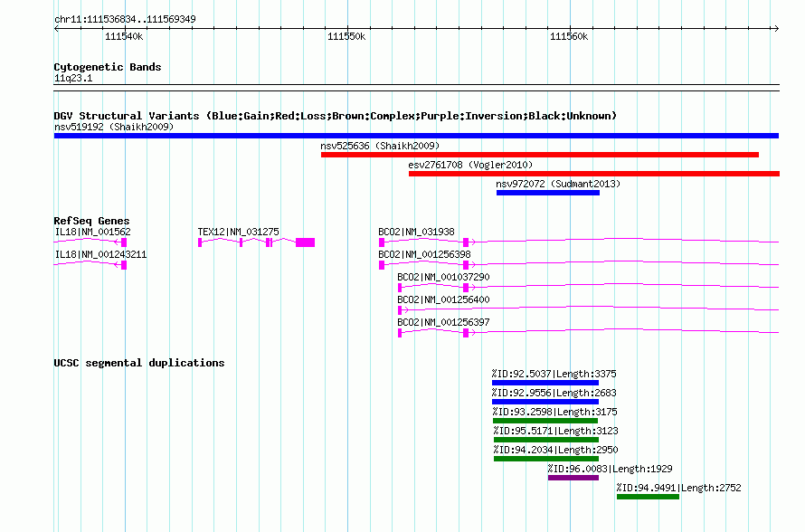
Task: Click the purple %ID:96.0083 duplication bar
Action: coord(573,478)
